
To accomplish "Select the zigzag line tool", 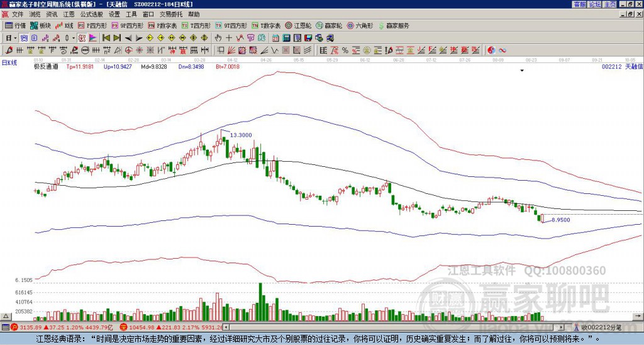I will (x=275, y=50).
